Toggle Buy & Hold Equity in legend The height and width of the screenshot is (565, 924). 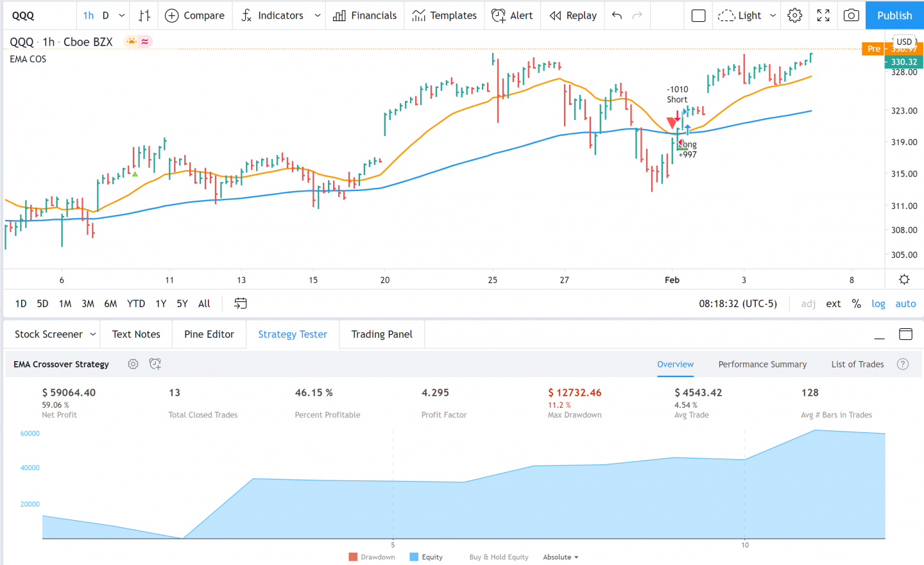point(499,557)
